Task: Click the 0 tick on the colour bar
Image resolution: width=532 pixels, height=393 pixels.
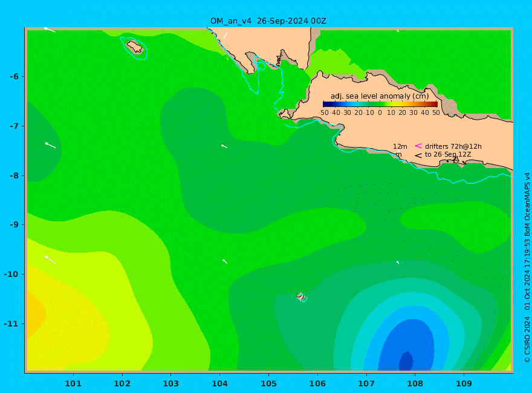Action: pyautogui.click(x=380, y=112)
